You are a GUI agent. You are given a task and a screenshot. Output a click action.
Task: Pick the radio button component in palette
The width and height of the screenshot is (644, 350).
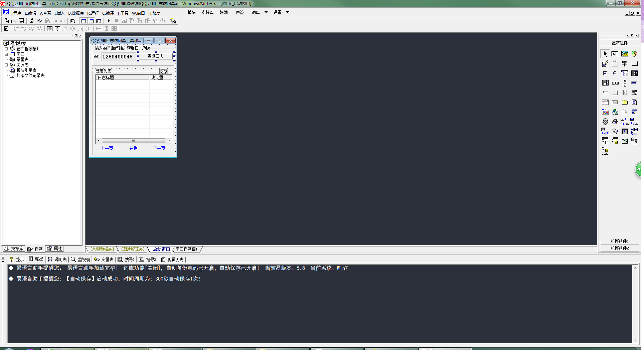[615, 73]
